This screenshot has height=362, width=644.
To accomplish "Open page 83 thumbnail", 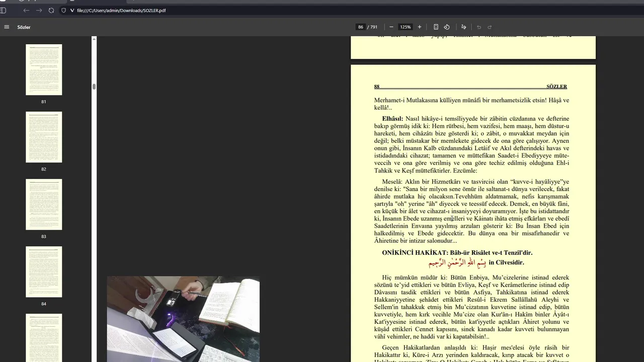I will [44, 204].
